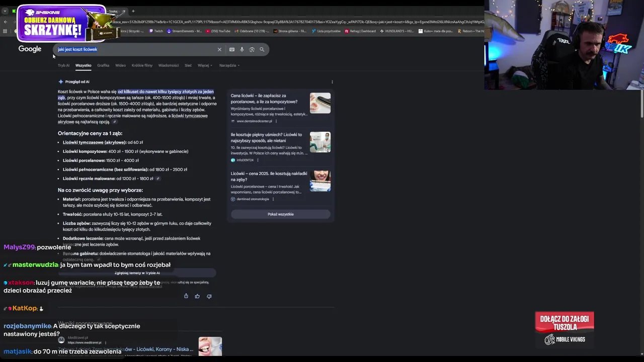Go to Google homepage via the logo
Image resolution: width=644 pixels, height=362 pixels.
point(30,49)
